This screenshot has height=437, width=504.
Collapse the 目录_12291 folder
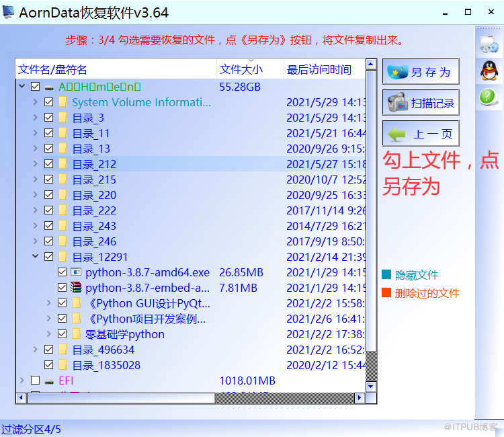[x=36, y=256]
